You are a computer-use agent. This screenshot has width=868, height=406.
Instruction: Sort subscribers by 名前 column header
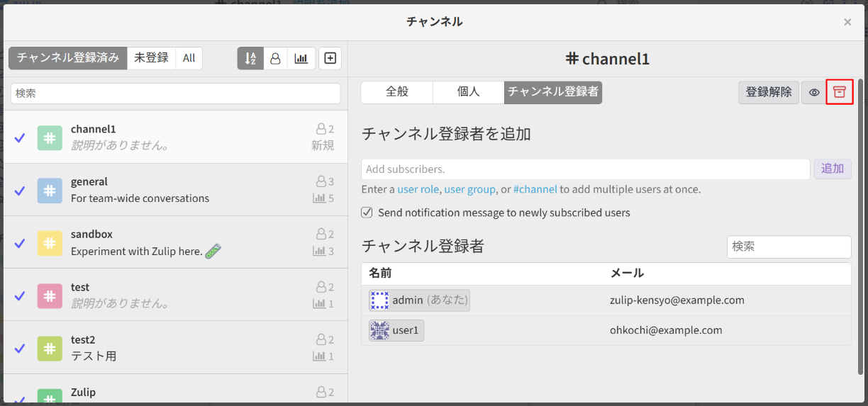381,273
